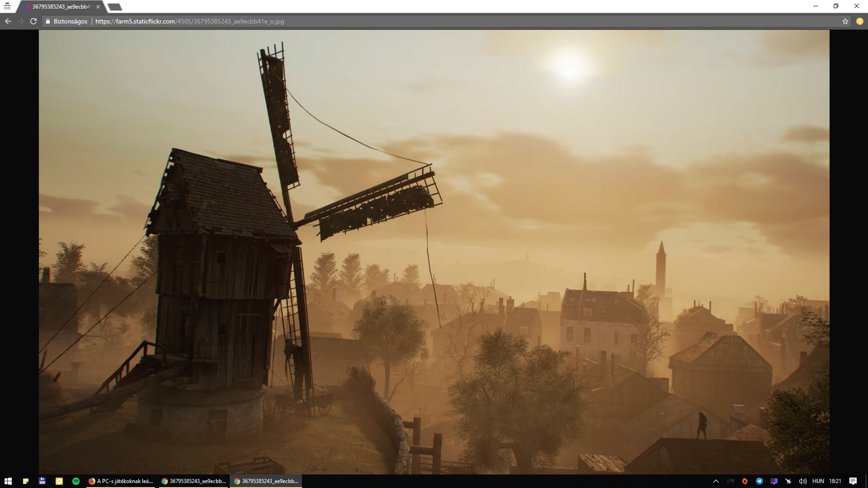Viewport: 868px width, 488px height.
Task: Open Spotify from the taskbar
Action: (x=76, y=481)
